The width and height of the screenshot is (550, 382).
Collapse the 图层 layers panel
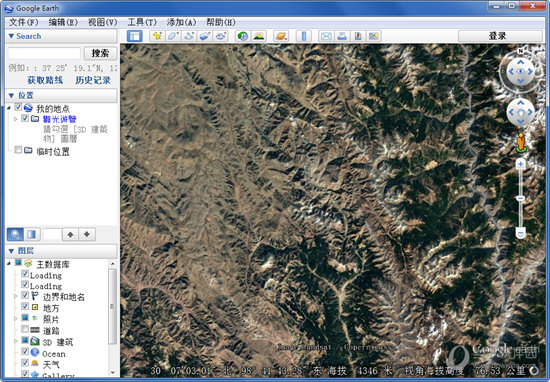click(x=11, y=251)
